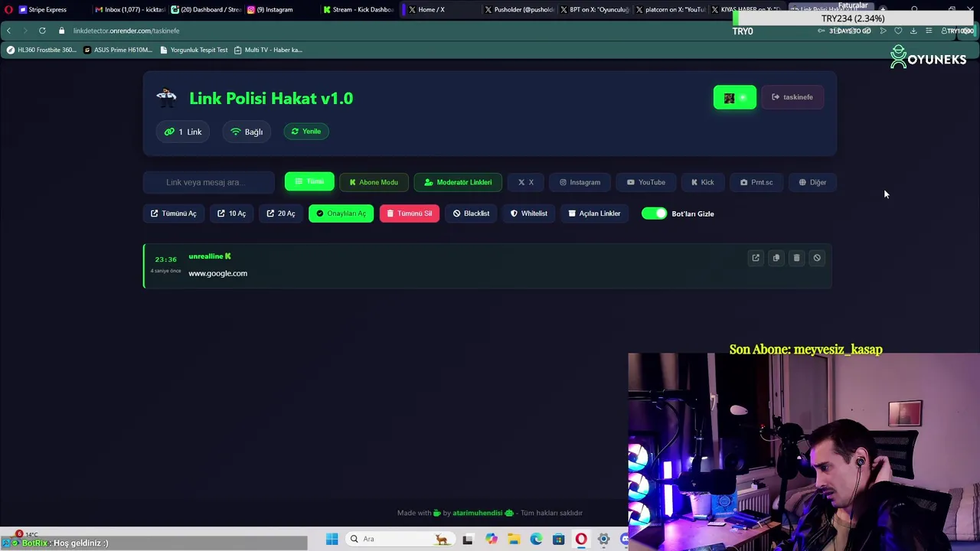The height and width of the screenshot is (551, 980).
Task: Filter links by X platform
Action: (525, 182)
